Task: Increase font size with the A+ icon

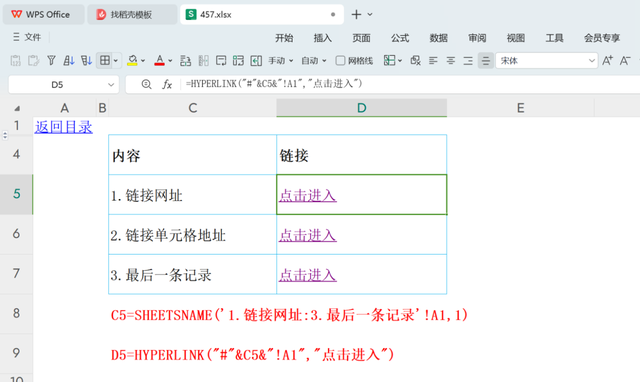Action: 607,61
